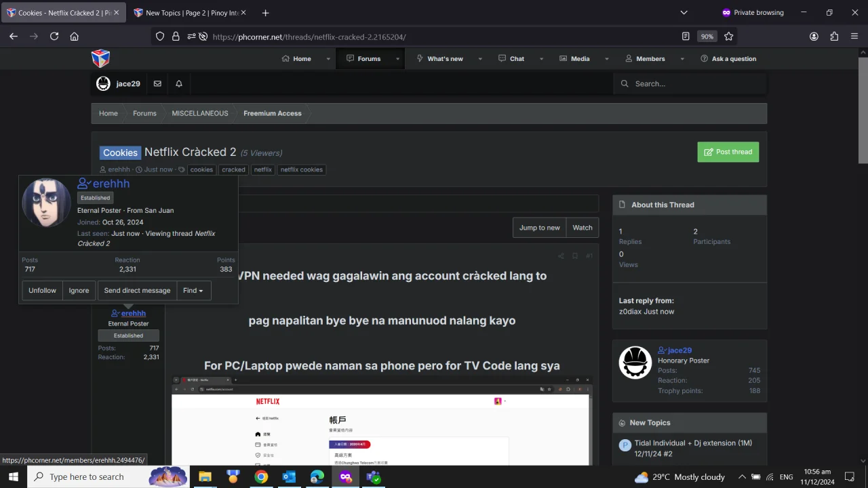This screenshot has height=488, width=868.
Task: Send direct message to erehhh
Action: pyautogui.click(x=137, y=291)
